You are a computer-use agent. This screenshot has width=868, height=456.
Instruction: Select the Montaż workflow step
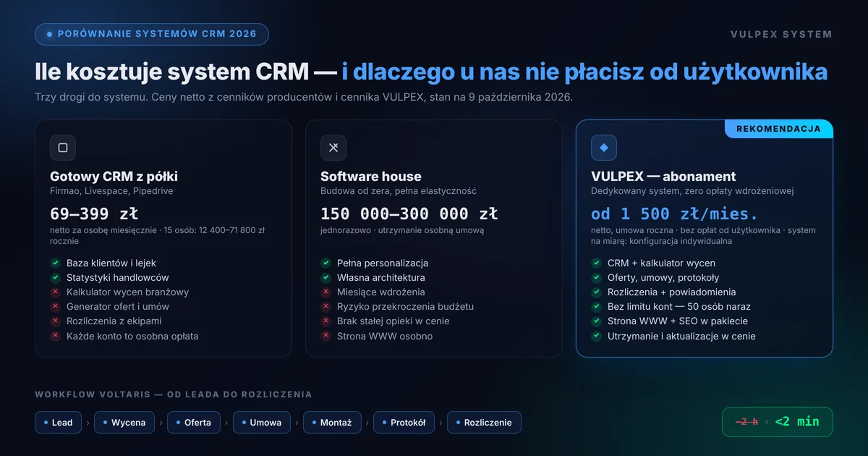[332, 423]
